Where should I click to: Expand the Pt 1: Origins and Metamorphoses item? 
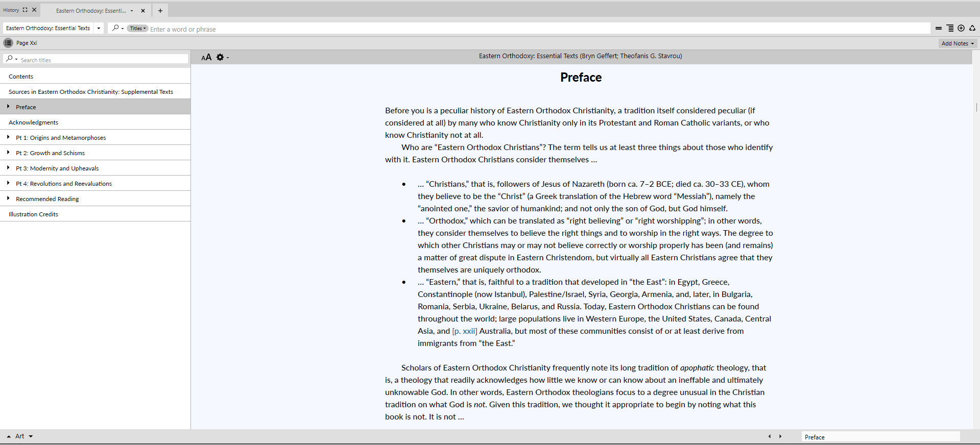tap(8, 137)
